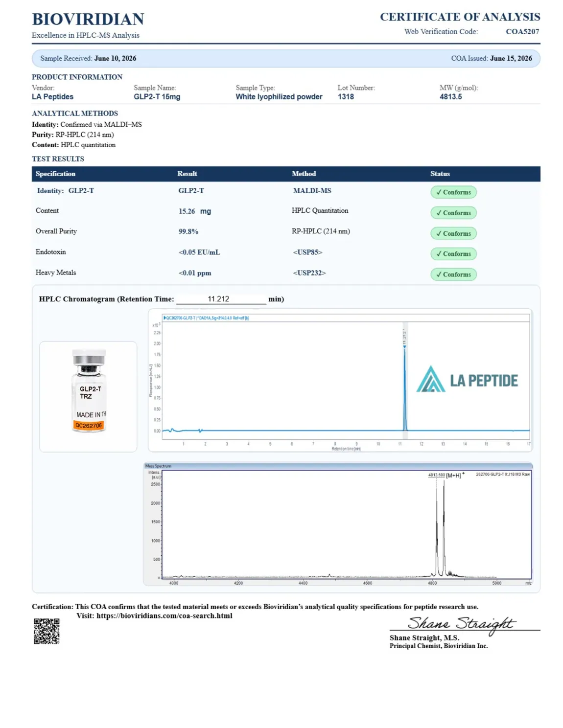Click the Method column header
This screenshot has width=563, height=728.
click(x=304, y=174)
